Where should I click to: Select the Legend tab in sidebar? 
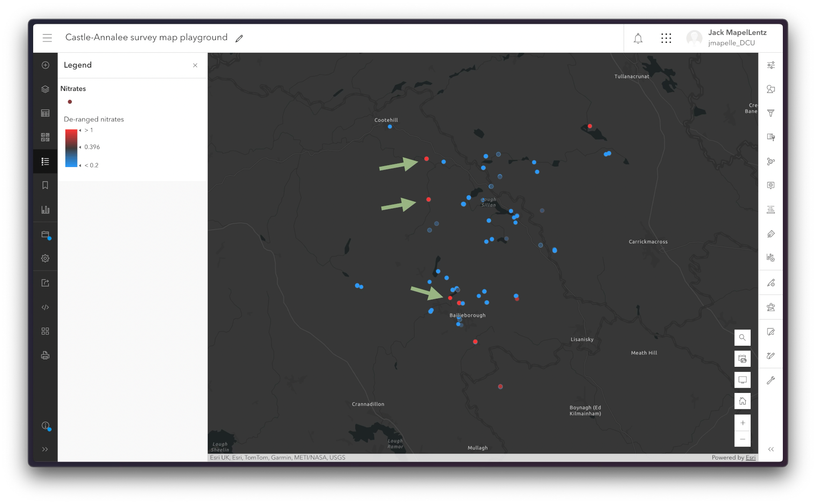pyautogui.click(x=45, y=161)
